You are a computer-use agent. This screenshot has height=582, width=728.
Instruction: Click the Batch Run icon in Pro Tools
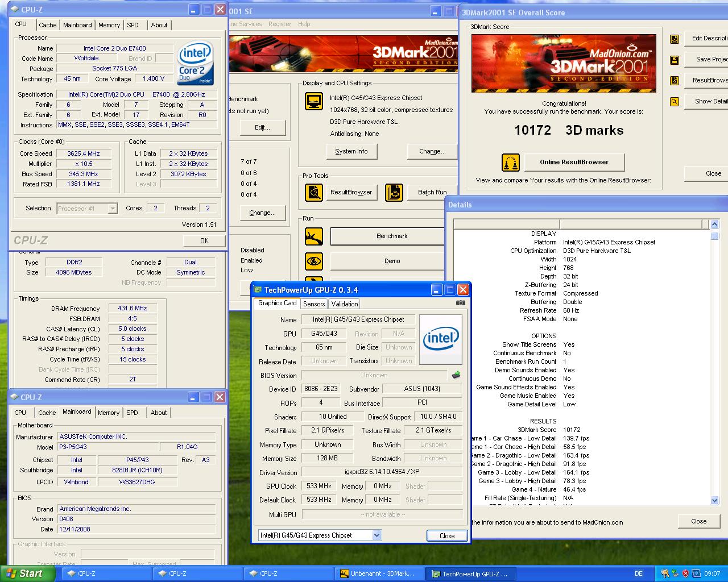(x=394, y=193)
